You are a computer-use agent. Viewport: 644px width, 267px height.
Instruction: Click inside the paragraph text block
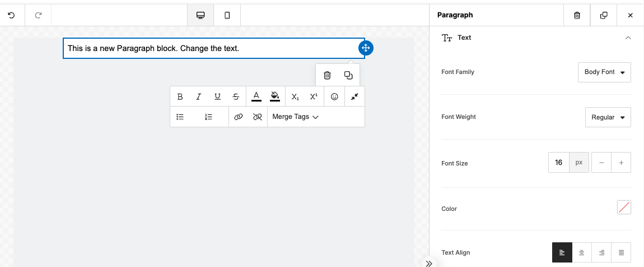click(213, 48)
